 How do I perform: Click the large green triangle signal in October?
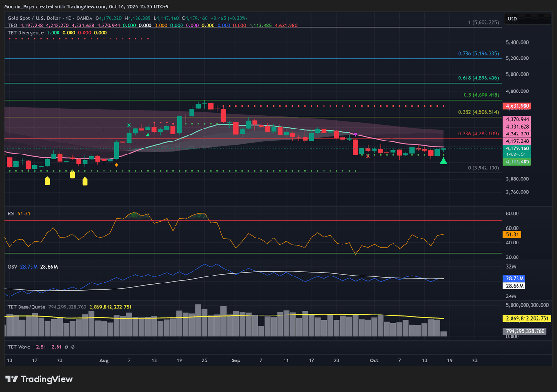tap(443, 161)
